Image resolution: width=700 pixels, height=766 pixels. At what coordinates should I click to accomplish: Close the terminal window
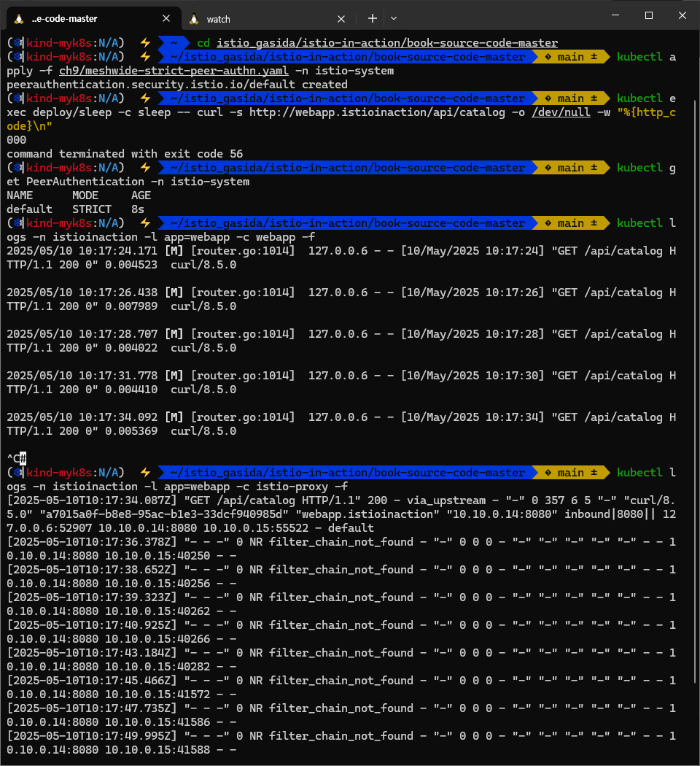tap(682, 15)
